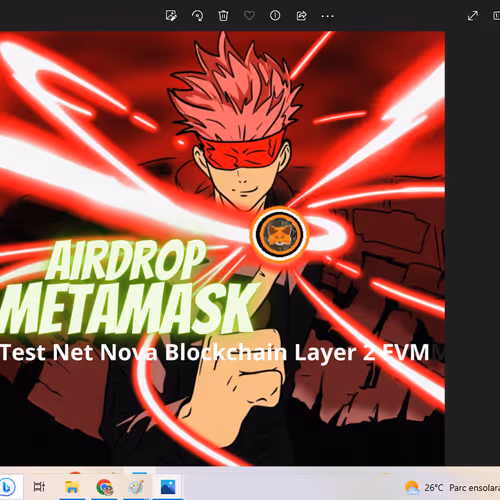Open Bing chat from the taskbar
This screenshot has width=500, height=500.
point(8,487)
